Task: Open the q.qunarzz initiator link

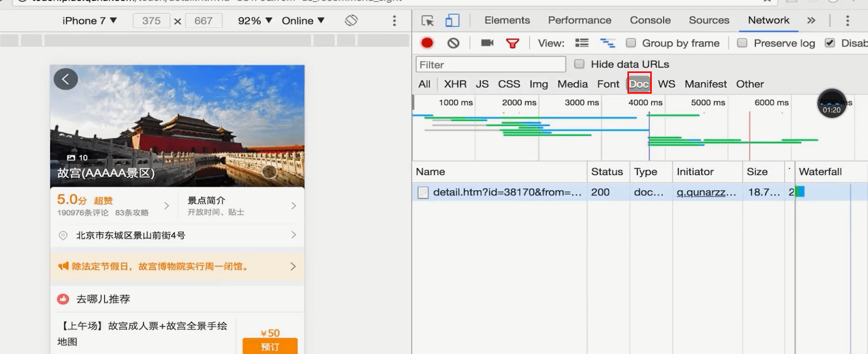Action: 706,192
